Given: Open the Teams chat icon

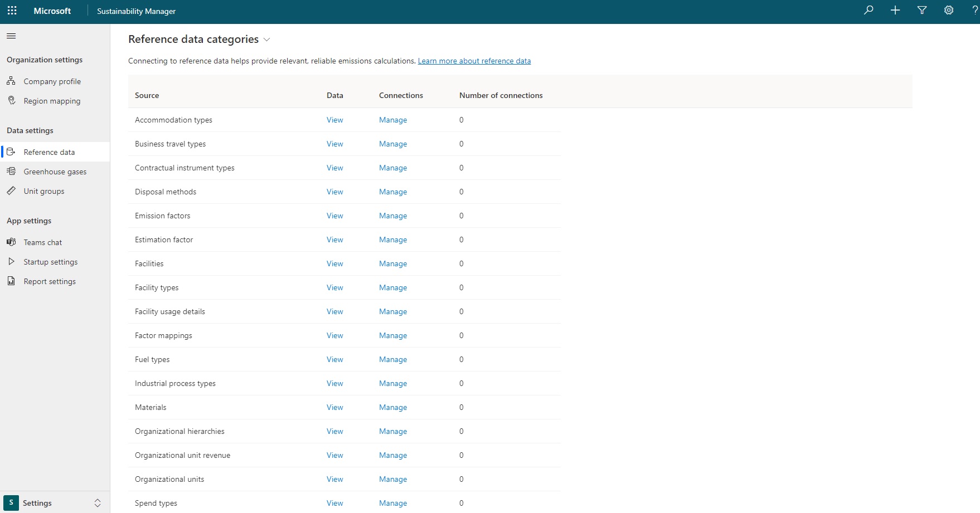Looking at the screenshot, I should click(11, 242).
